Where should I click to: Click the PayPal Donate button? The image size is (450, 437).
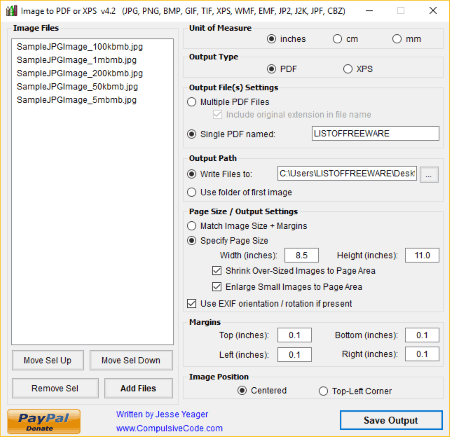coord(44,422)
